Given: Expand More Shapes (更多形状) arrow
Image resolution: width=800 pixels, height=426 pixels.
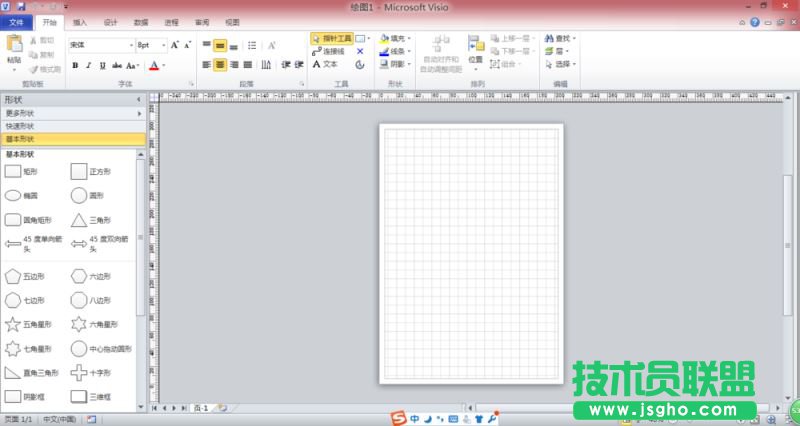Looking at the screenshot, I should pyautogui.click(x=139, y=113).
